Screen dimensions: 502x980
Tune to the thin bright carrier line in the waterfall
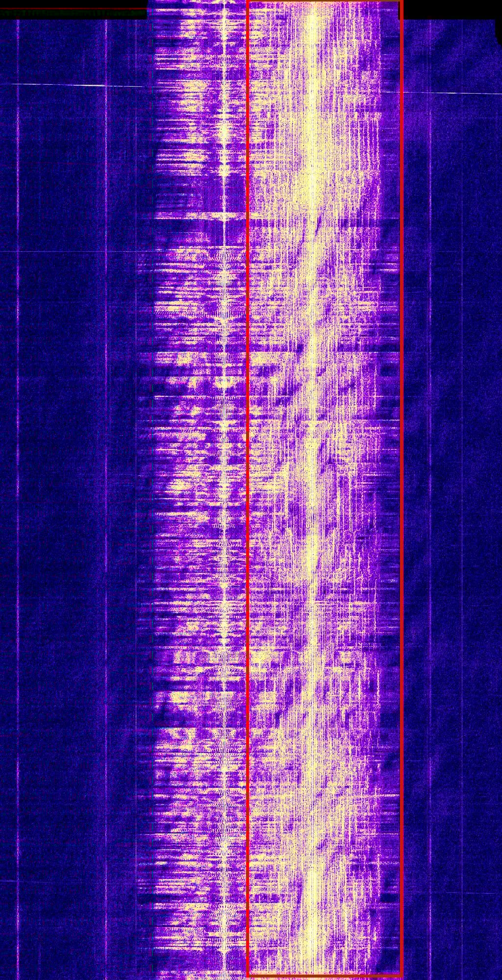tap(225, 490)
